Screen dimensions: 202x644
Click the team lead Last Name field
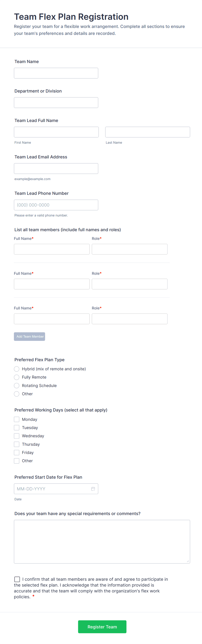(x=147, y=132)
